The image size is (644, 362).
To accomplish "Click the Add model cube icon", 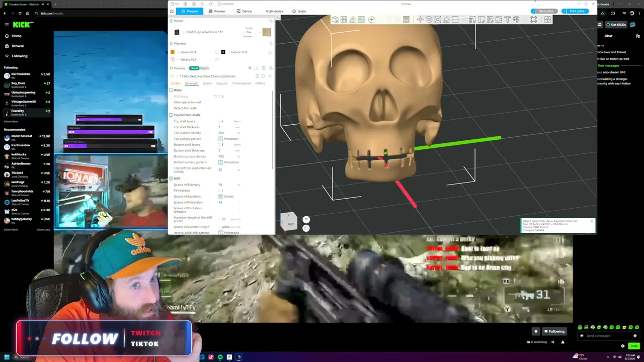I will click(335, 20).
